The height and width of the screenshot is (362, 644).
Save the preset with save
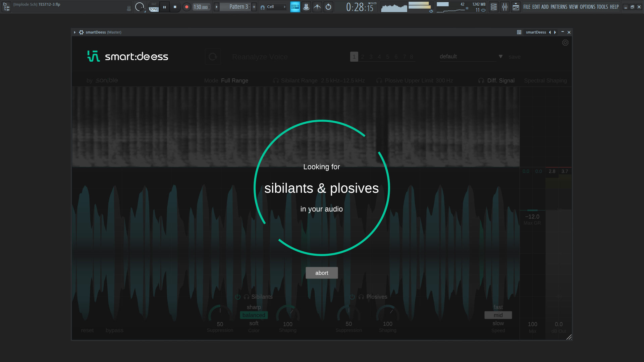point(514,57)
